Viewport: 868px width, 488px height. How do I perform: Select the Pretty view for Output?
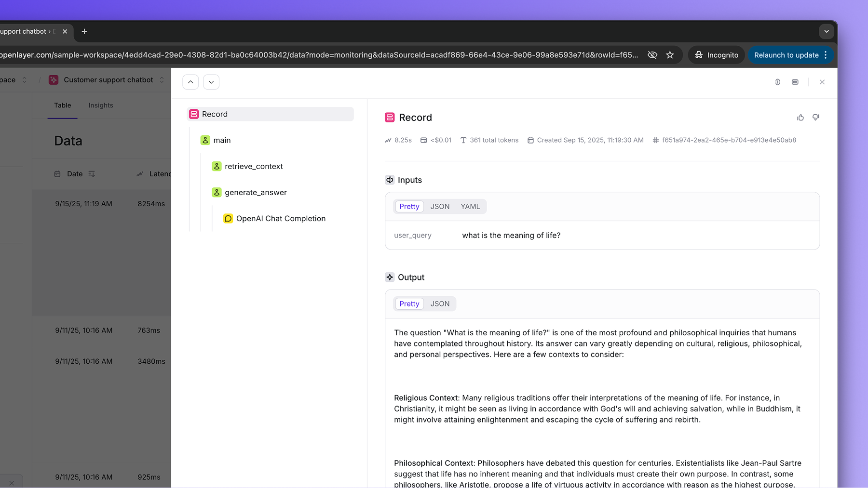pos(409,304)
